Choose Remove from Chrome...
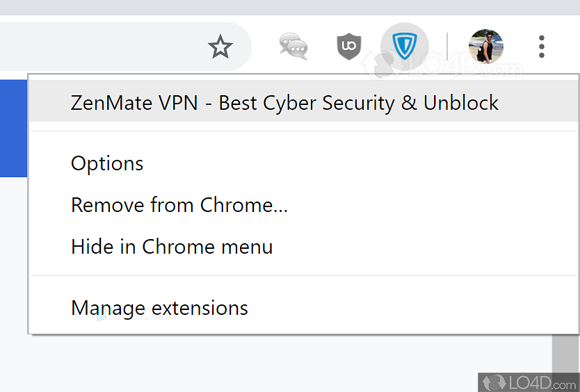 coord(179,205)
